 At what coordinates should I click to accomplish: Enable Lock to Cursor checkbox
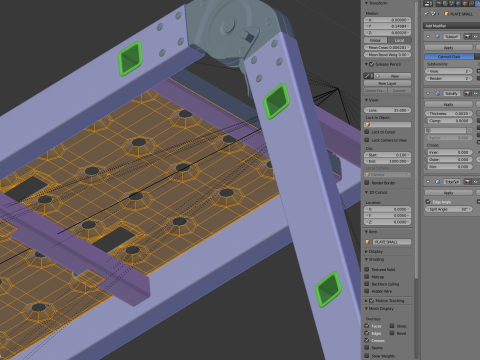tap(367, 132)
